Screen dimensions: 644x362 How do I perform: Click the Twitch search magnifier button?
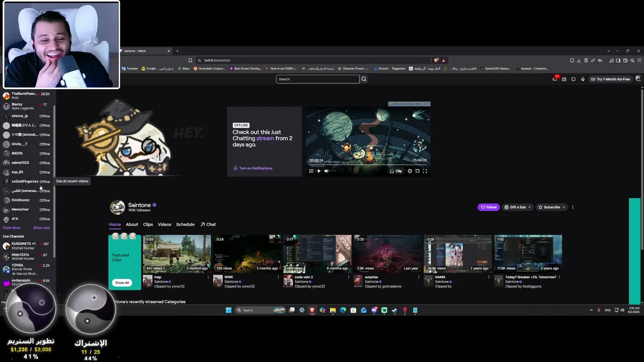coord(364,79)
